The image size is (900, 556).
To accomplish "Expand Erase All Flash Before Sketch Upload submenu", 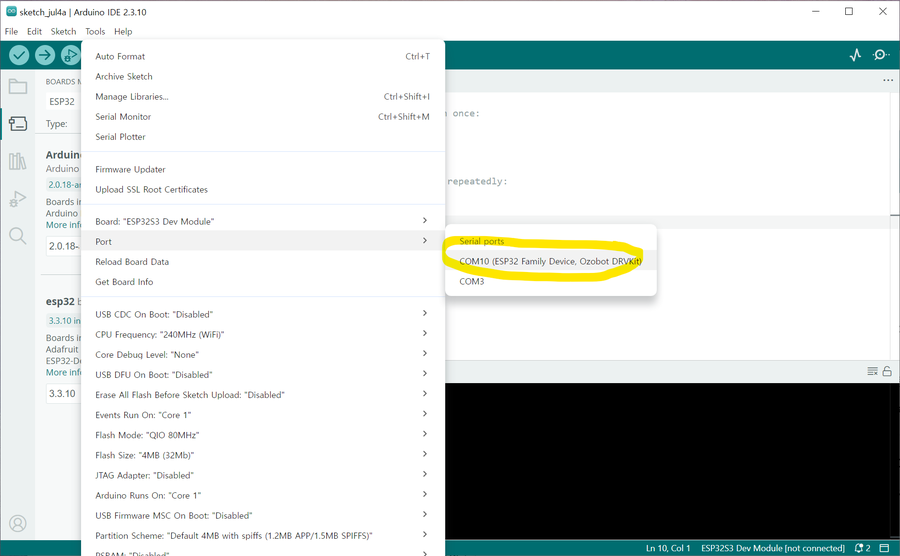I will [x=263, y=395].
